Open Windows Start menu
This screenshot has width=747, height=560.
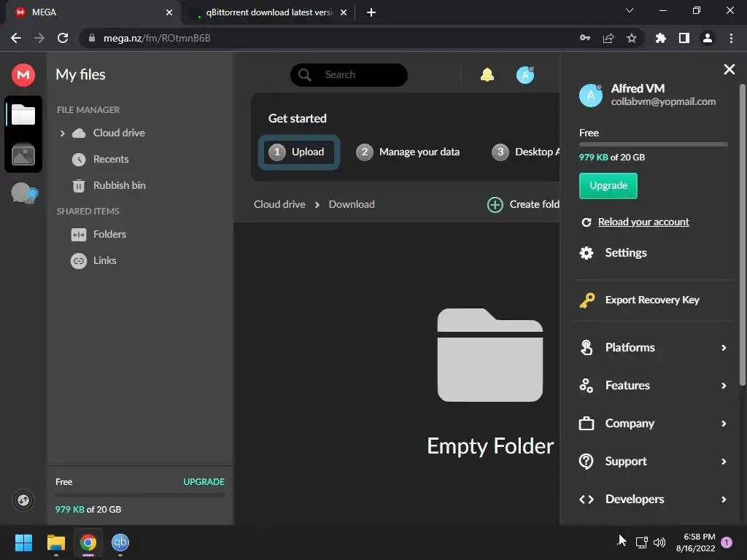click(23, 542)
